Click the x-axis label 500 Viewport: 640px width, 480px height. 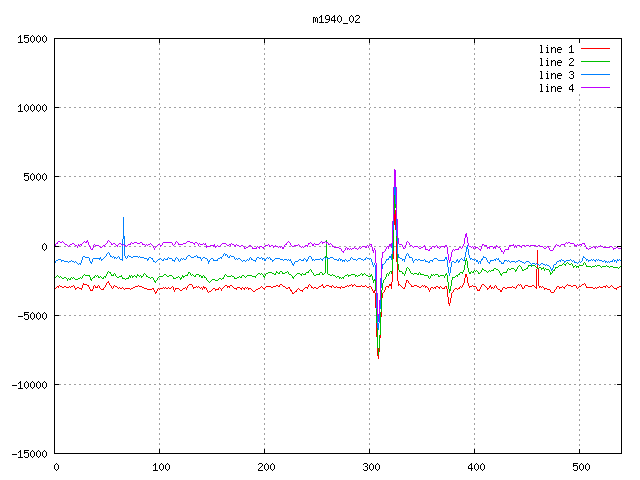[581, 467]
